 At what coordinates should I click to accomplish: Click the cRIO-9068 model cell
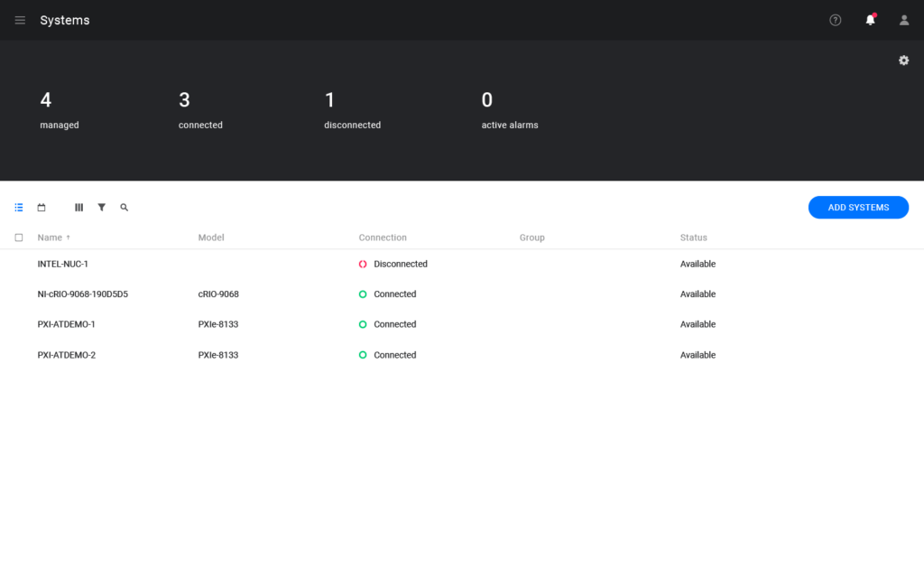(x=218, y=294)
